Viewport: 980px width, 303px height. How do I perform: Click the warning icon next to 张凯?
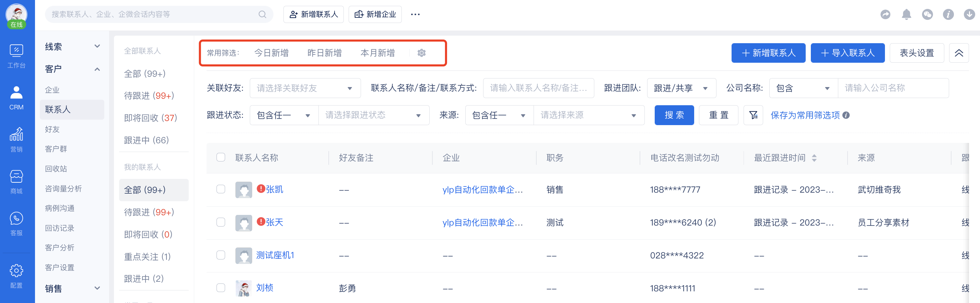[260, 189]
